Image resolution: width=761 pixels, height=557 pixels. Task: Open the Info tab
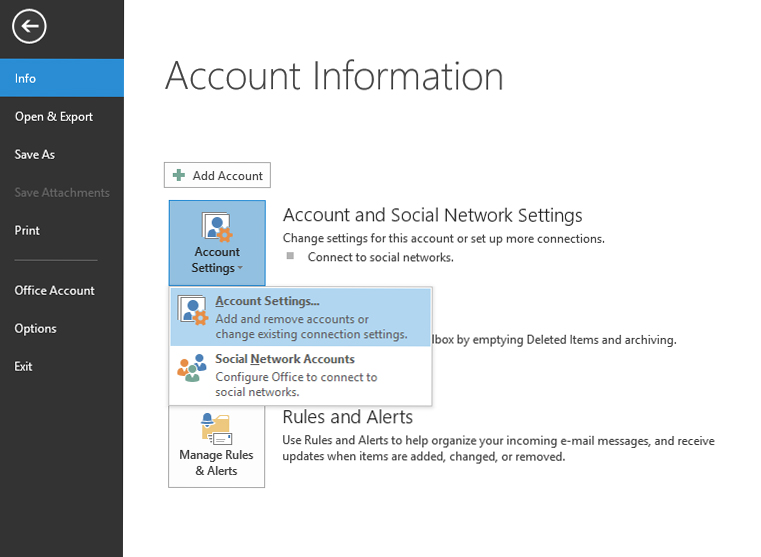point(62,78)
